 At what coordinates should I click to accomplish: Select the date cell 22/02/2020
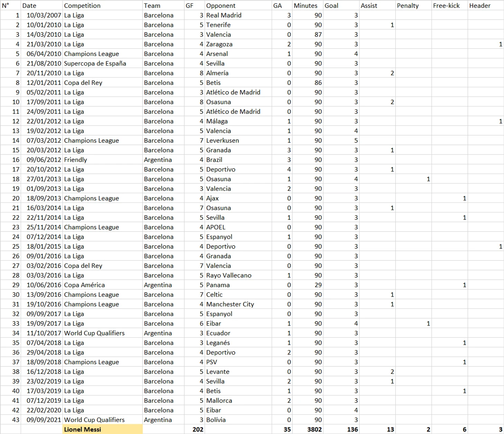tap(42, 410)
